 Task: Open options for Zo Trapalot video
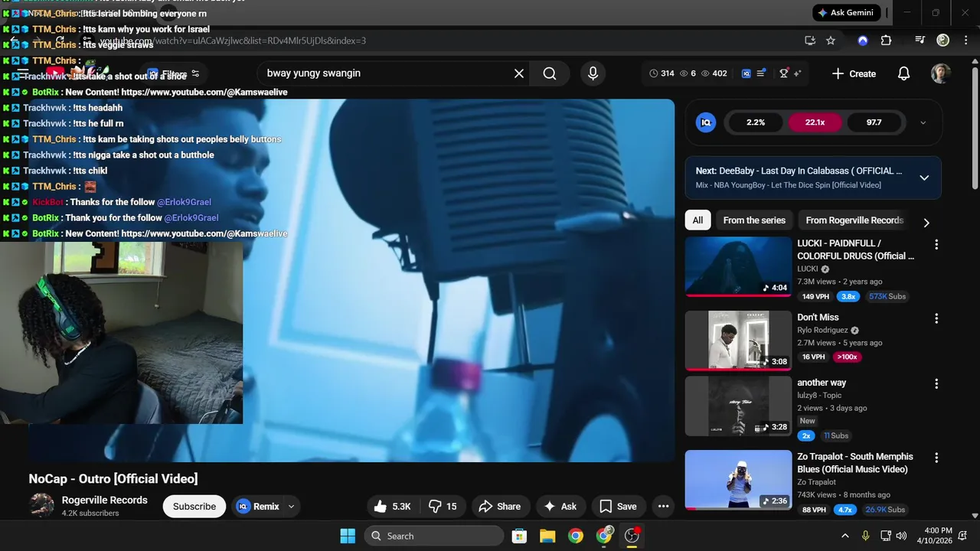click(936, 458)
